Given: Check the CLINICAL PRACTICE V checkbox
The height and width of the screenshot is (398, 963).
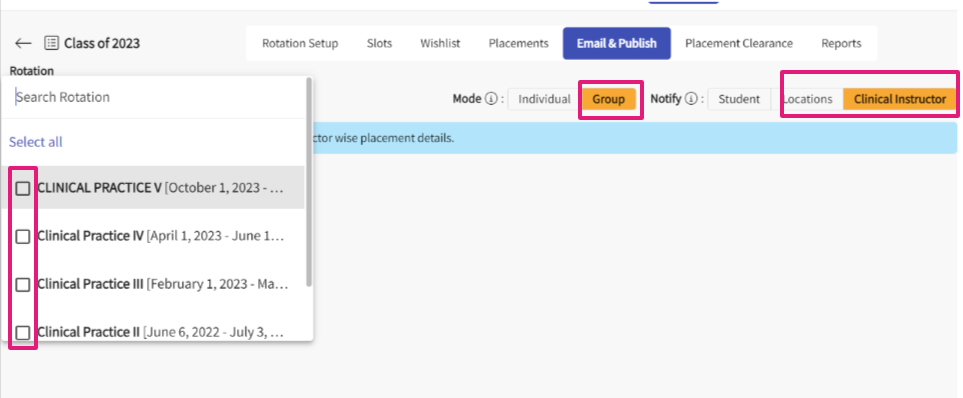Looking at the screenshot, I should point(23,188).
